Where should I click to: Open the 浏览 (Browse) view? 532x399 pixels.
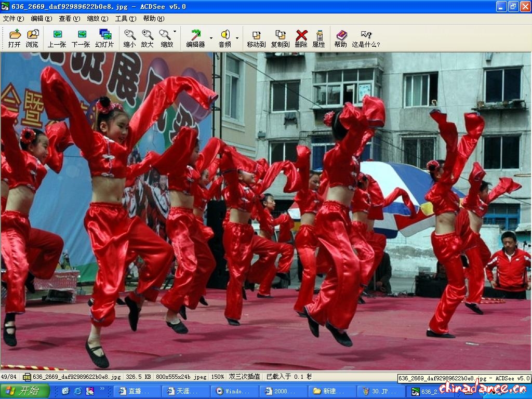coord(32,38)
